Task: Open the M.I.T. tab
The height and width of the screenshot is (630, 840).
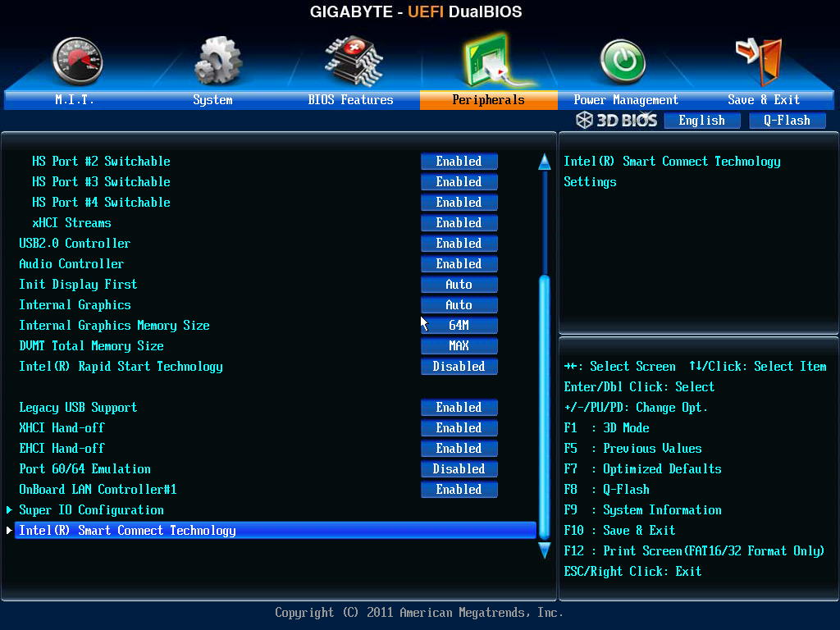Action: (74, 99)
